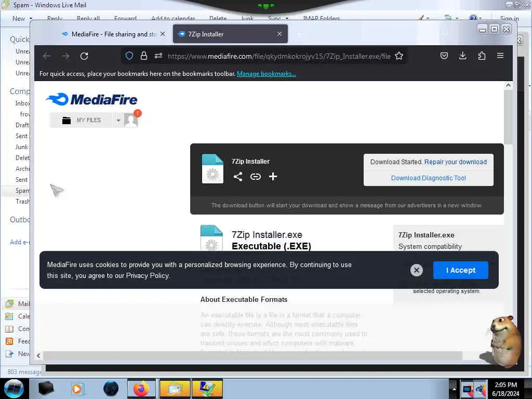
Task: Add 7Zip Installer to my account
Action: (273, 177)
